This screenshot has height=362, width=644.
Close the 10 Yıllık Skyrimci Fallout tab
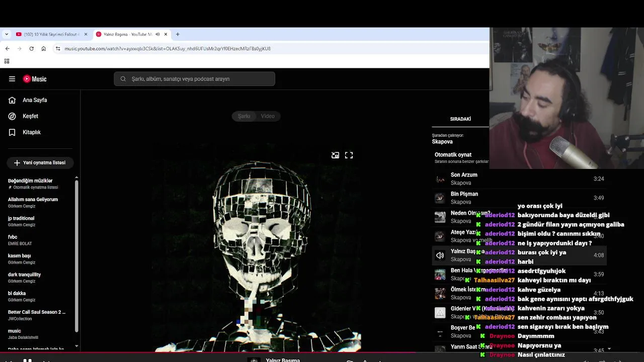click(86, 34)
